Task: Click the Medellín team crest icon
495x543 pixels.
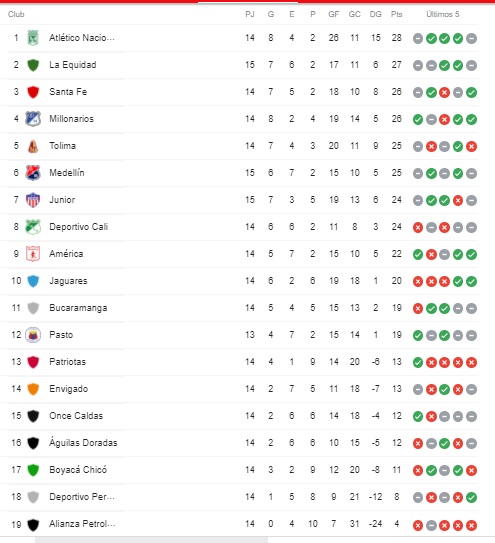Action: 33,173
